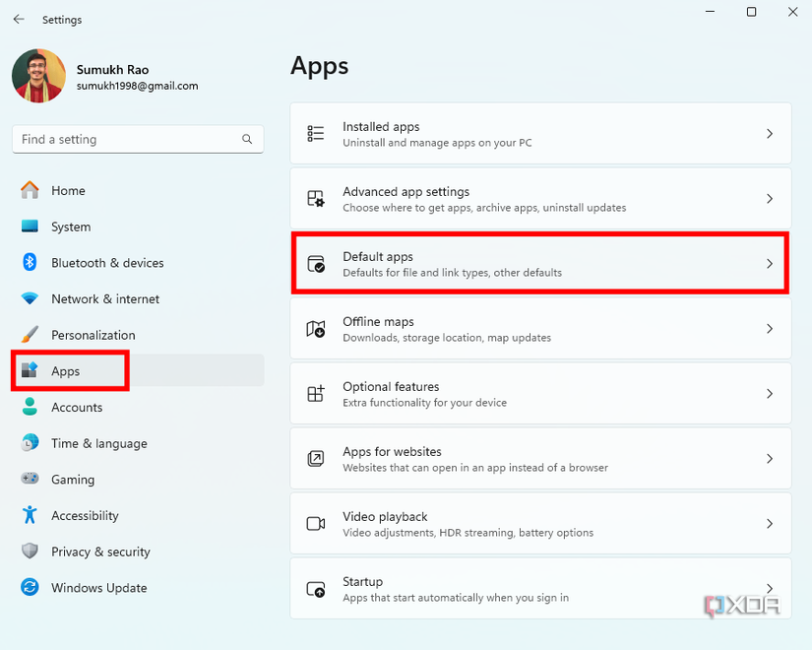
Task: Click the Advanced app settings icon
Action: coord(316,199)
